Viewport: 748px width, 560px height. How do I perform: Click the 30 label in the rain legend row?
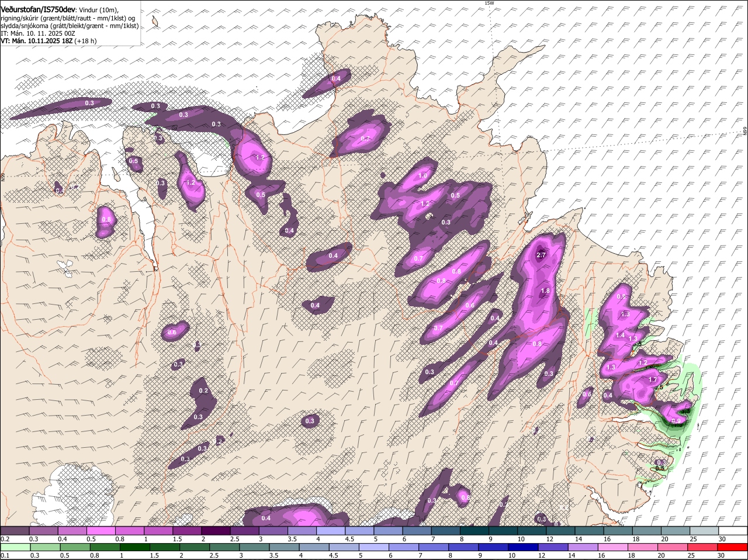click(721, 555)
